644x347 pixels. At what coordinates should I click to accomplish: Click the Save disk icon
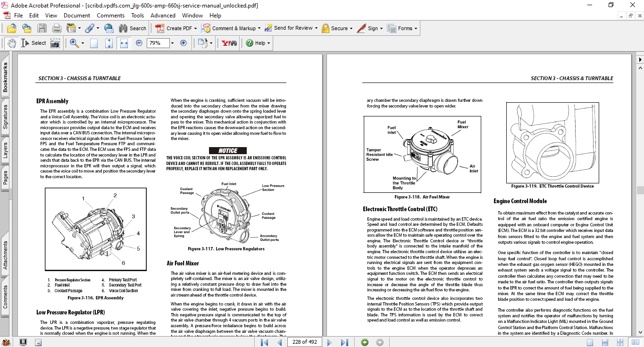click(42, 28)
